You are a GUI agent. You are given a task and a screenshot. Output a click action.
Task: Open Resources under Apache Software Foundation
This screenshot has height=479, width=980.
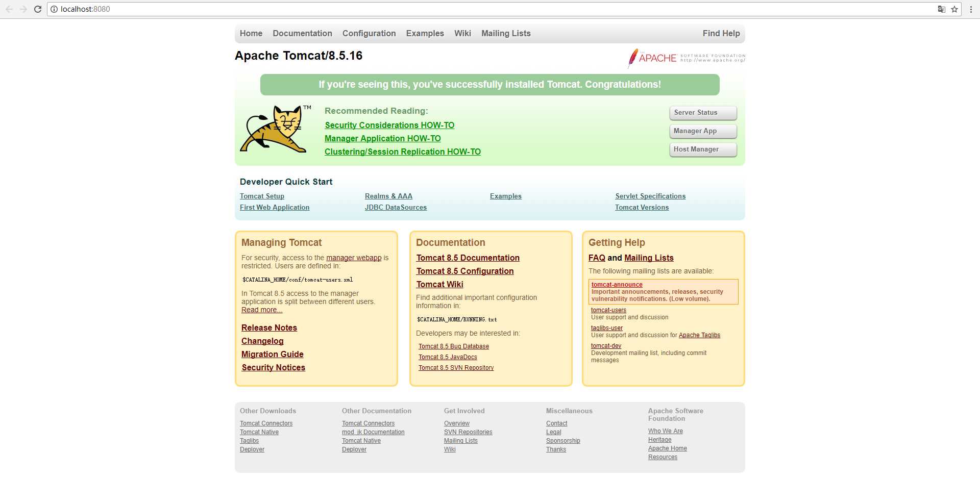point(663,457)
